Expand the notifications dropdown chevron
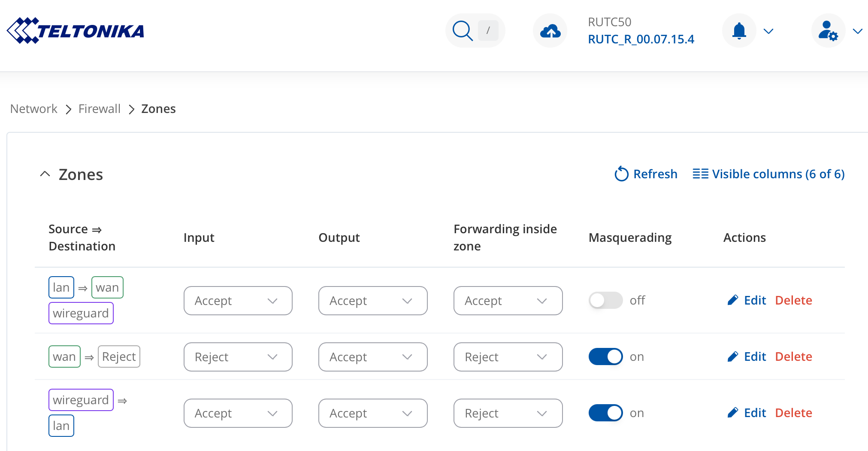The width and height of the screenshot is (868, 451). point(768,31)
